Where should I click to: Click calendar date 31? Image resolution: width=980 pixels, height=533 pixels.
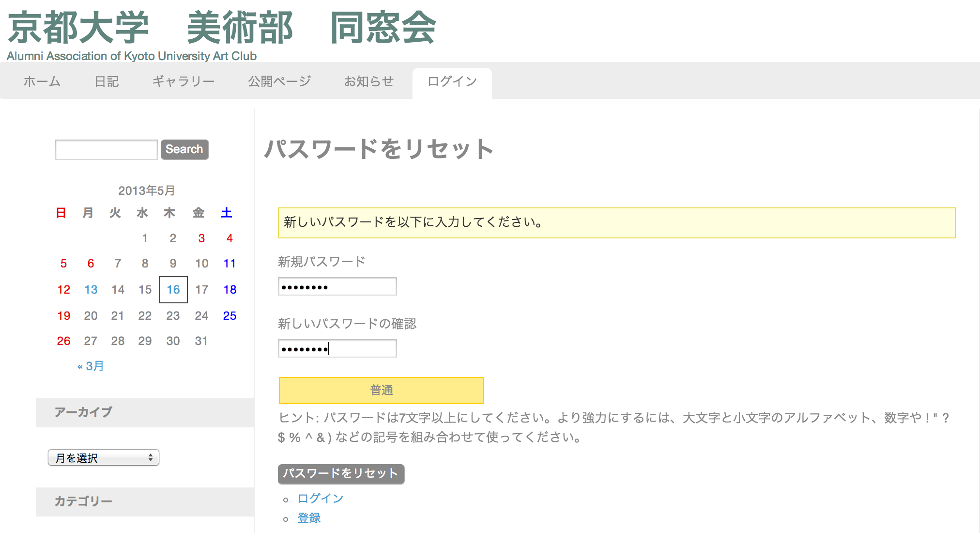click(201, 341)
